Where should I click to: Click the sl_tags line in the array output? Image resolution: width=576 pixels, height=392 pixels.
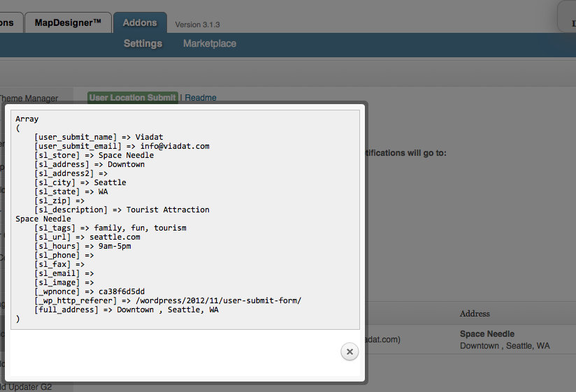click(x=110, y=228)
